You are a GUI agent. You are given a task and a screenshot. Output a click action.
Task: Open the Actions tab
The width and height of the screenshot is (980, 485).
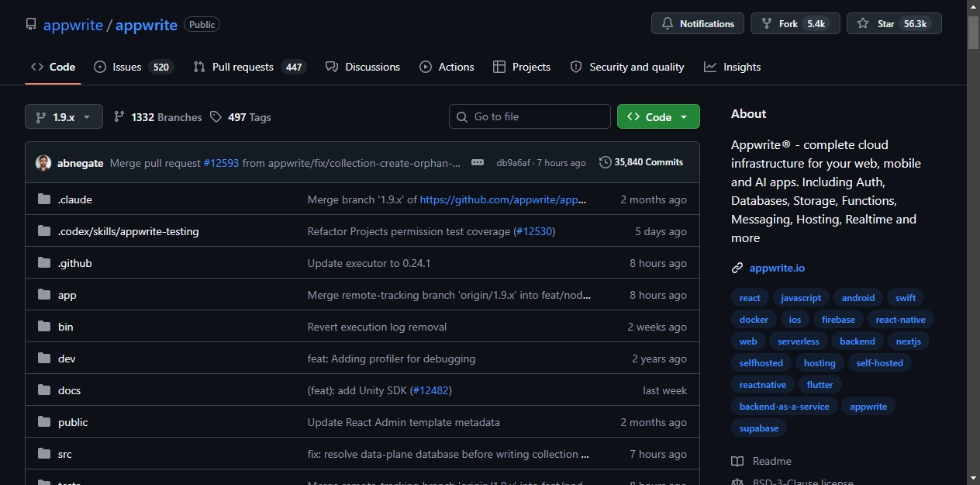coord(447,67)
